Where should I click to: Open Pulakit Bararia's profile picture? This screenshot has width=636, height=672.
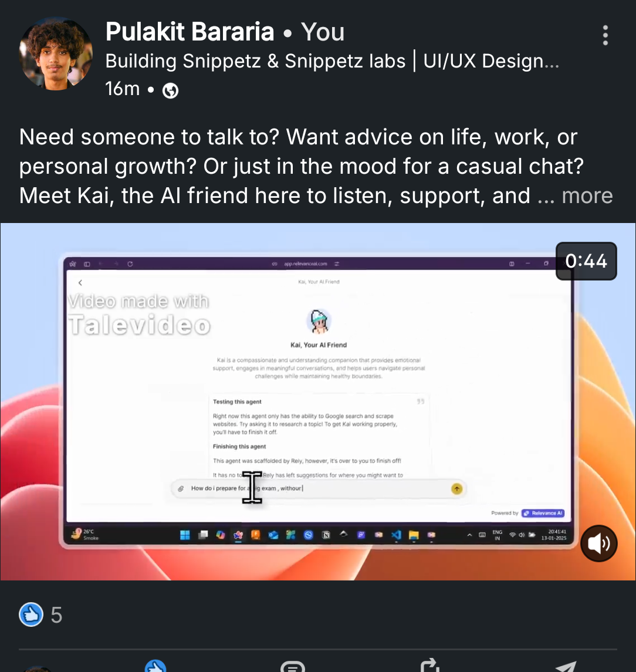(56, 53)
